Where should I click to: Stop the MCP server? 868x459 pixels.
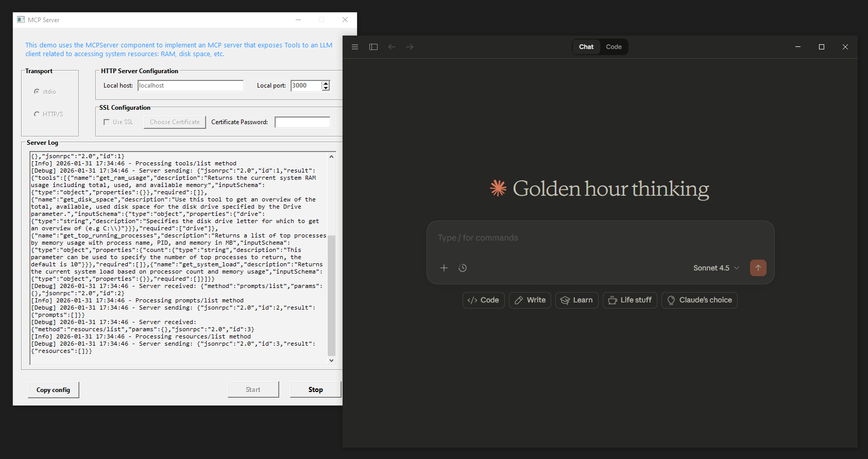(x=315, y=390)
